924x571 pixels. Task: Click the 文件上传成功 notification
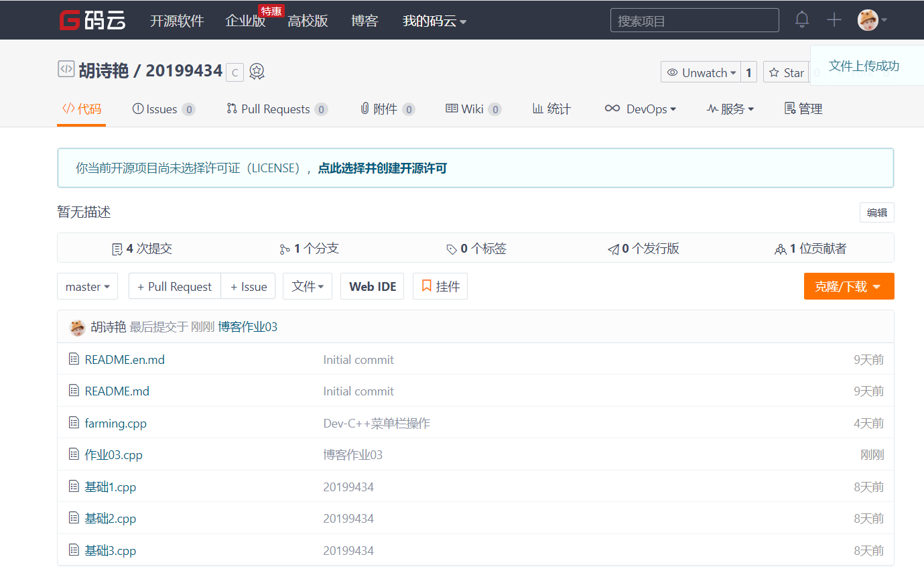(x=867, y=66)
